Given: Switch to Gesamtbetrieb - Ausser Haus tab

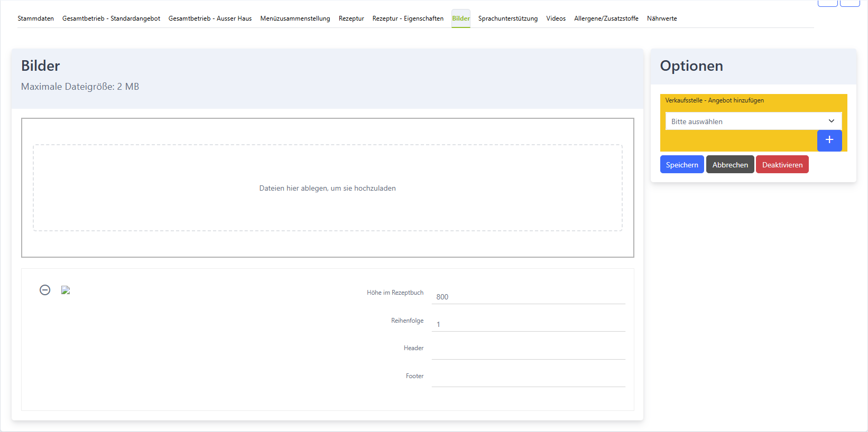Looking at the screenshot, I should click(x=210, y=18).
